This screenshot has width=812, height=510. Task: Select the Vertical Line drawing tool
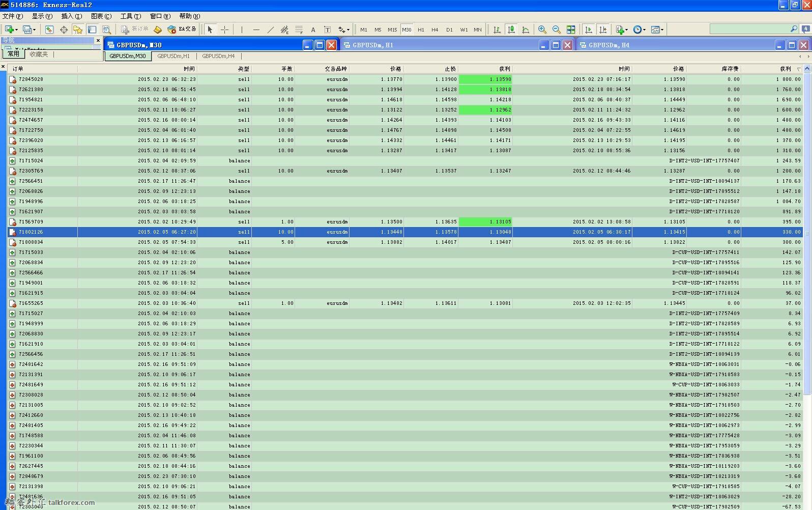click(242, 30)
